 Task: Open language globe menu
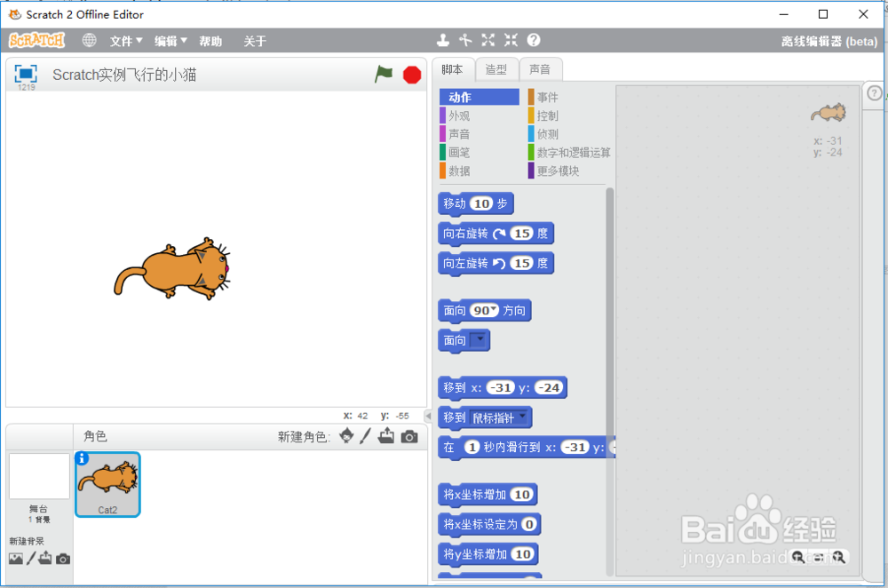89,40
